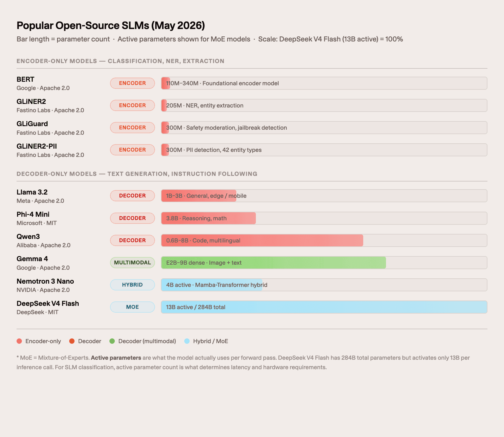Click the green Decoder (multimodal) legend dot
Image resolution: width=504 pixels, height=437 pixels.
point(112,341)
